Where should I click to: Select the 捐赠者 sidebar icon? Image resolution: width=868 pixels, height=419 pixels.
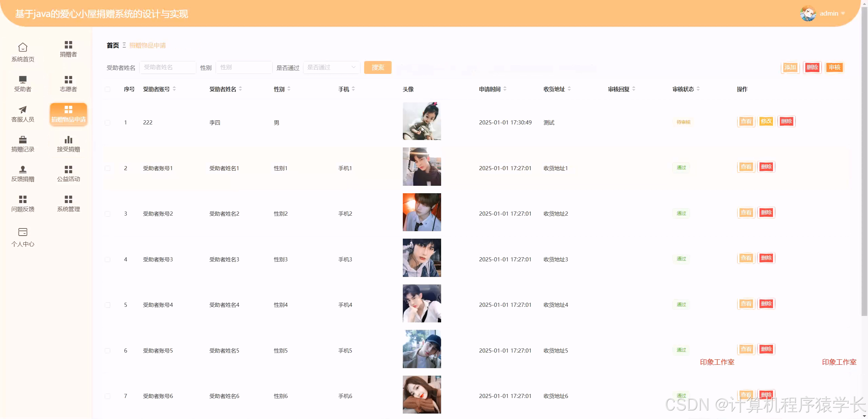pos(68,45)
